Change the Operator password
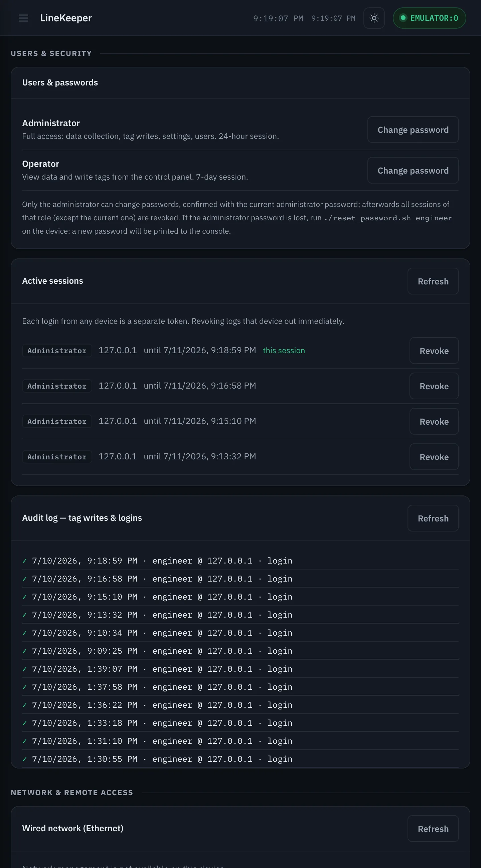 pyautogui.click(x=413, y=171)
